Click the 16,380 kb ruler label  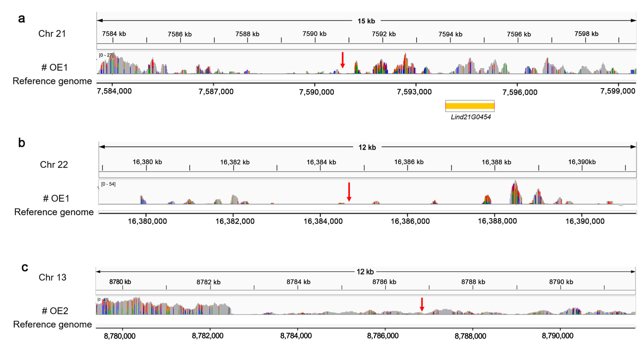pyautogui.click(x=147, y=162)
